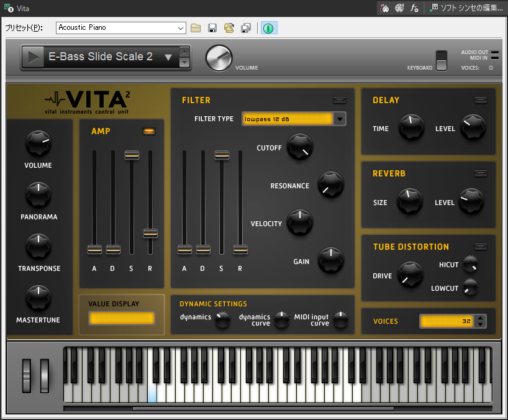Step to next instrument with down arrow

[184, 63]
